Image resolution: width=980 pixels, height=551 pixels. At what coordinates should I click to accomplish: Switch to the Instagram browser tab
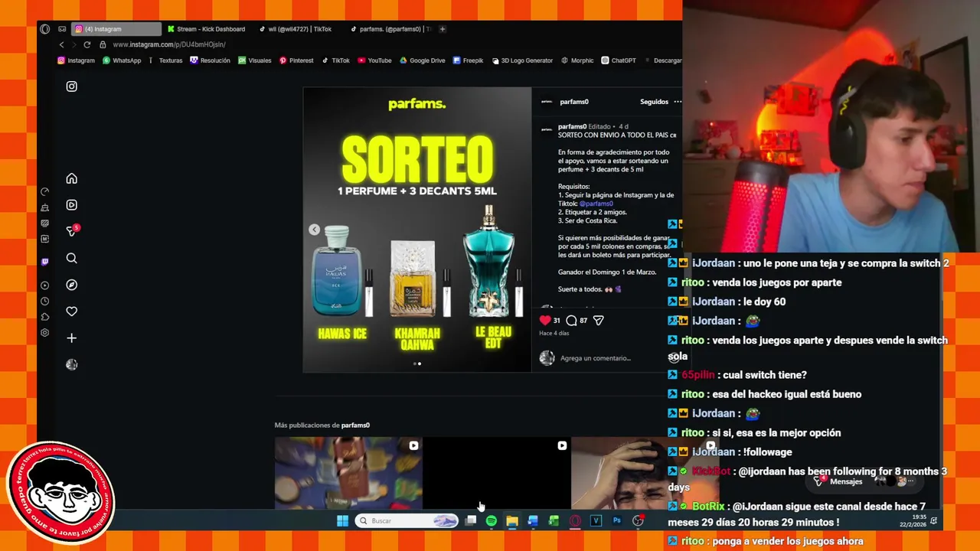pos(116,29)
